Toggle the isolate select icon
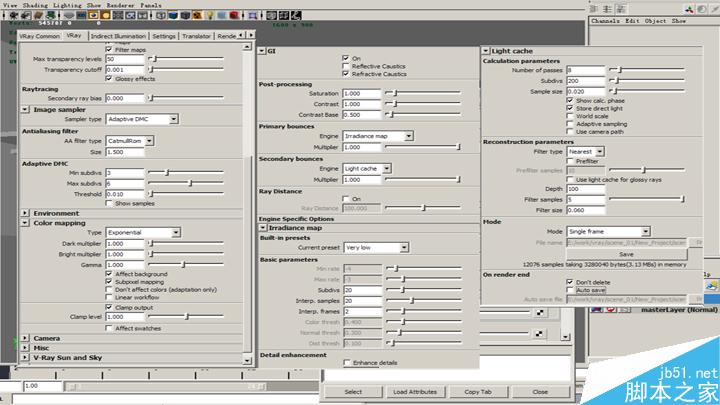The image size is (720, 405). [x=252, y=15]
